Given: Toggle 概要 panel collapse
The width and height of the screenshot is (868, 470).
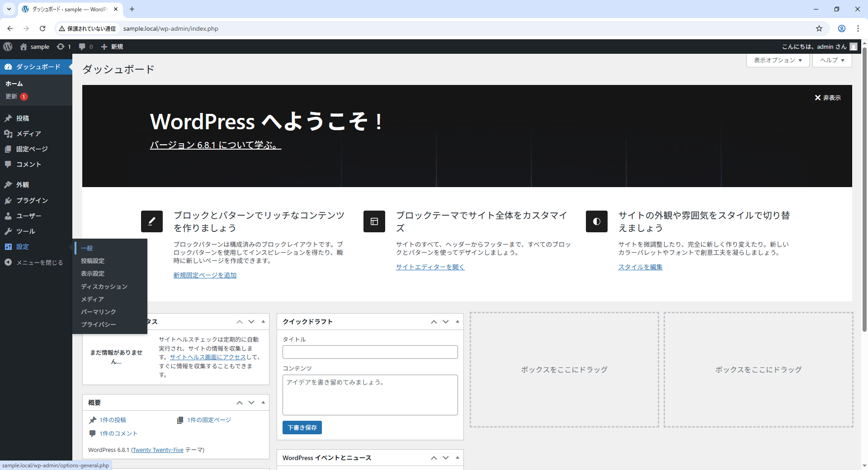Looking at the screenshot, I should pyautogui.click(x=263, y=403).
